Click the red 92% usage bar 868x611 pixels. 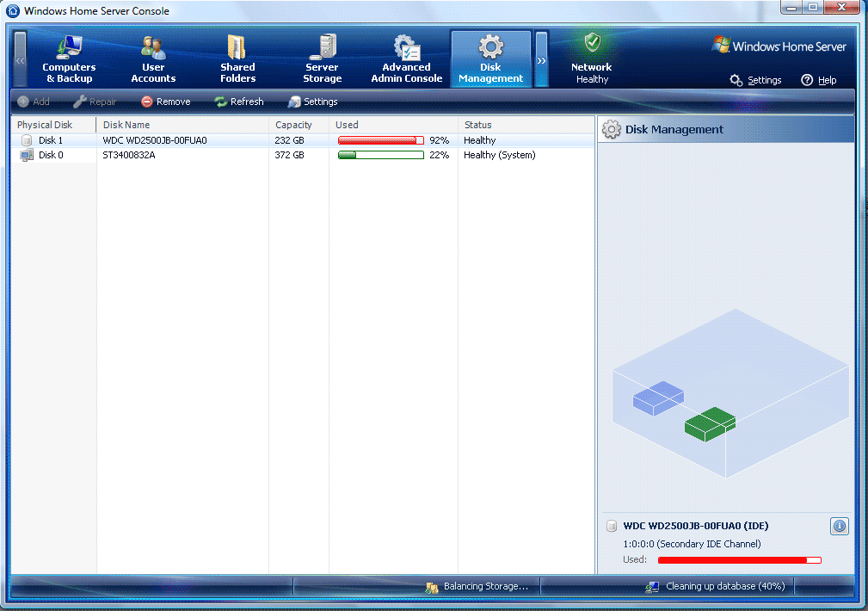coord(381,140)
